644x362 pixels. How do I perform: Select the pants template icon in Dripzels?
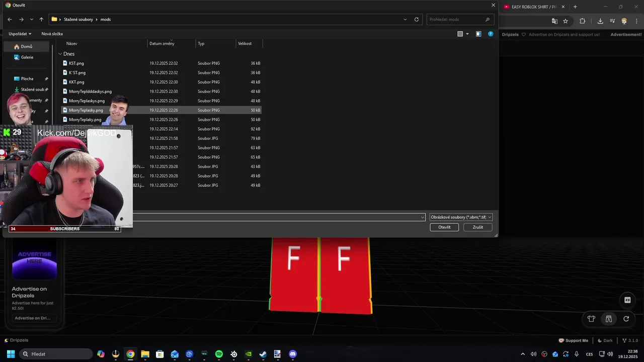[608, 319]
